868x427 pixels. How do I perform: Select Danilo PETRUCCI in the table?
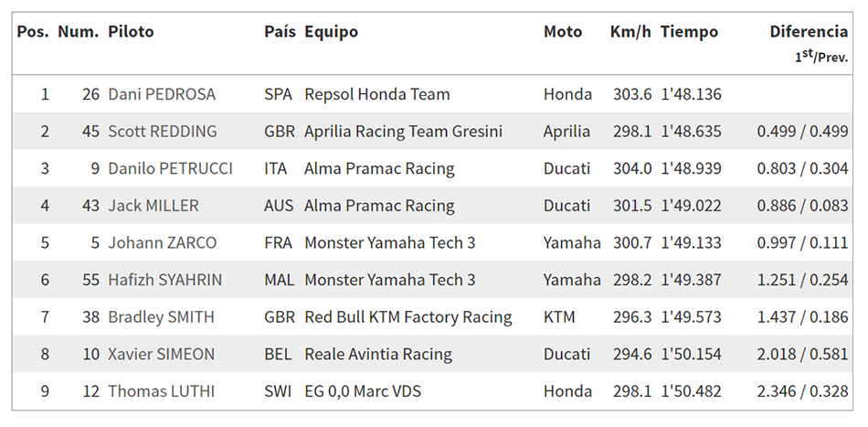(x=171, y=169)
